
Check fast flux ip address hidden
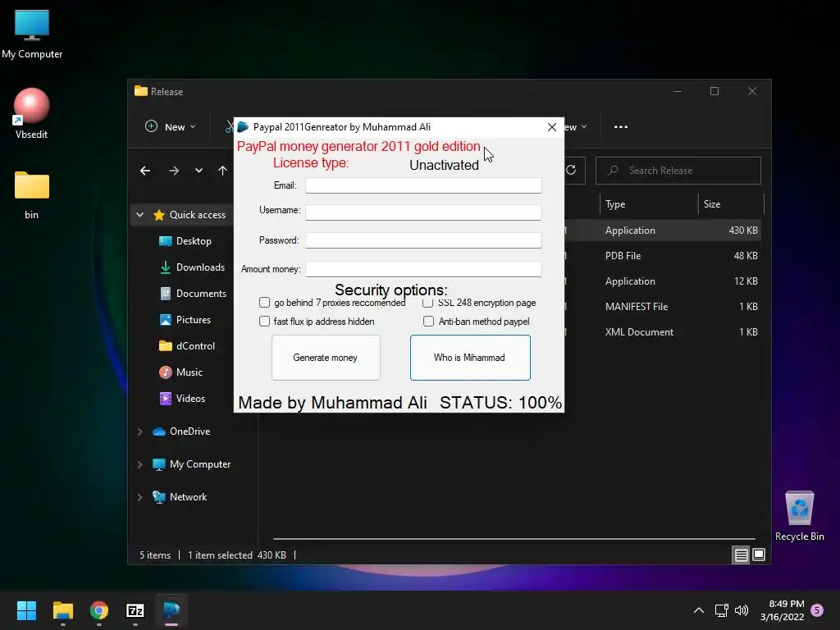pyautogui.click(x=264, y=322)
